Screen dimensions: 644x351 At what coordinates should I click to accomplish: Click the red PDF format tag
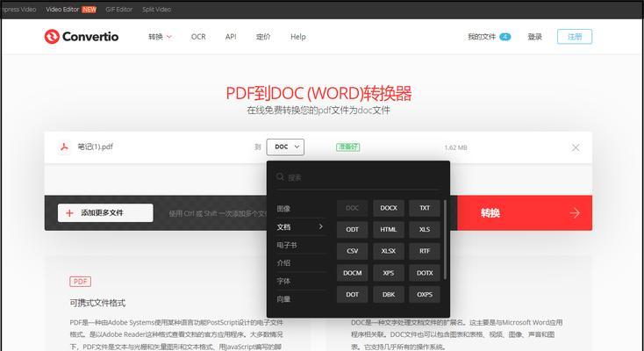coord(81,282)
